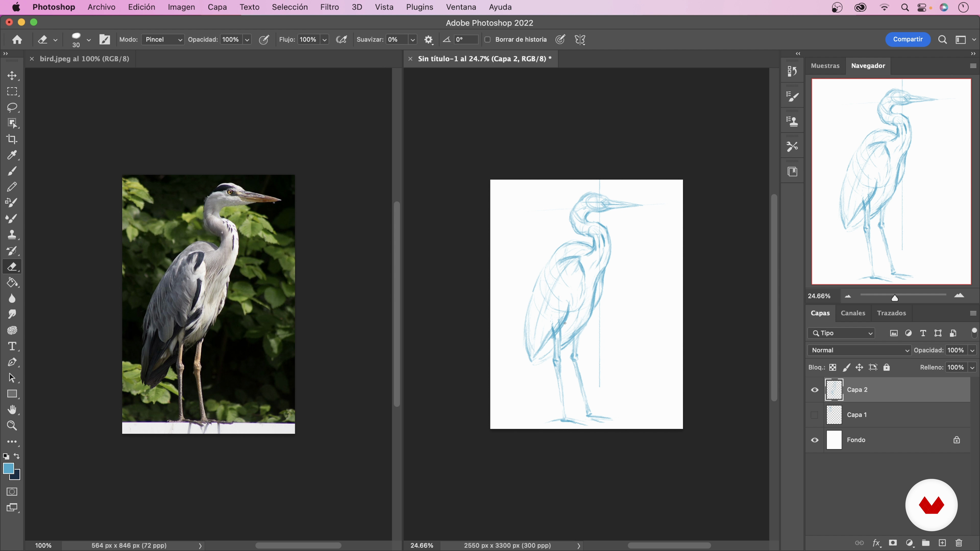Viewport: 980px width, 551px height.
Task: Select the Zoom tool in toolbar
Action: point(12,426)
